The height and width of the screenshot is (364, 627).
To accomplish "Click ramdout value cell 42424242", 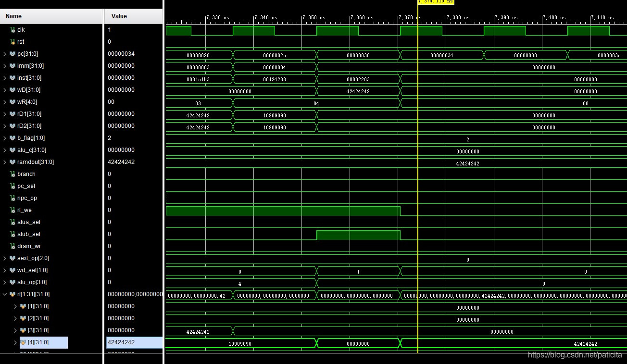I will (x=121, y=162).
